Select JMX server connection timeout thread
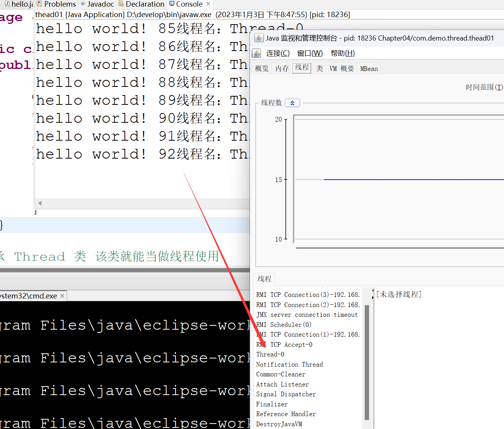Screen dimensions: 504x429 coord(307,315)
